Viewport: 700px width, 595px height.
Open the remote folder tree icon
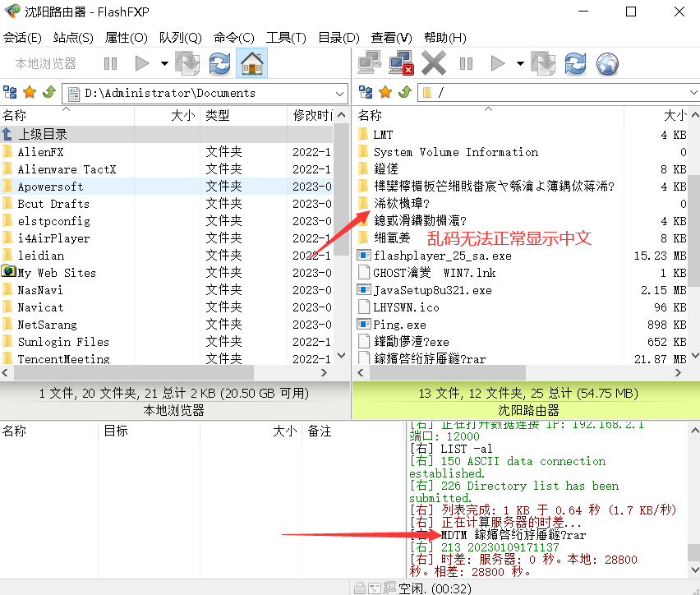pyautogui.click(x=366, y=93)
